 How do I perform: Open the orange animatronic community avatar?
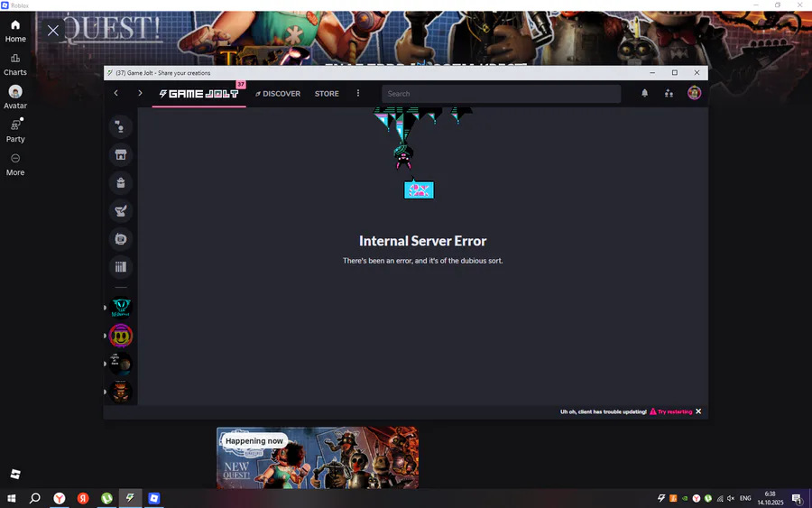pos(121,392)
